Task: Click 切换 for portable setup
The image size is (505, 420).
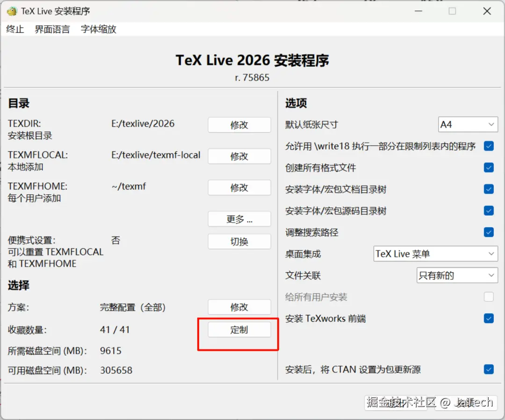Action: click(x=239, y=242)
